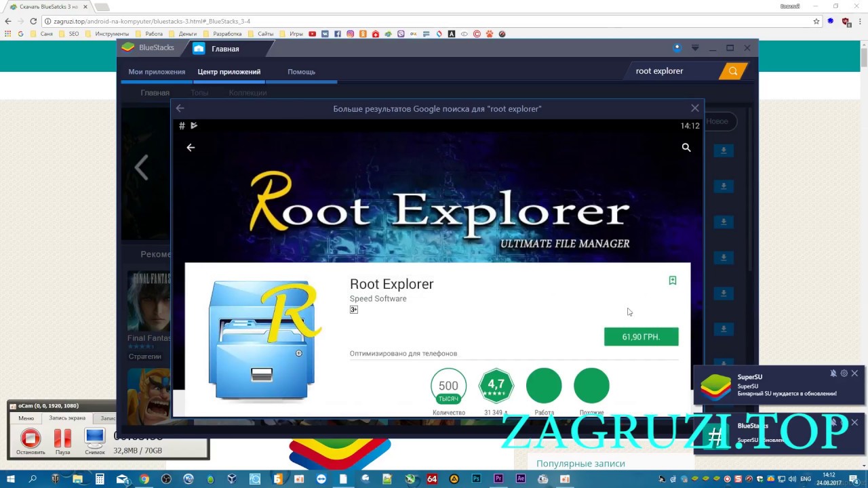
Task: Go back in the Chrome browser
Action: 8,21
